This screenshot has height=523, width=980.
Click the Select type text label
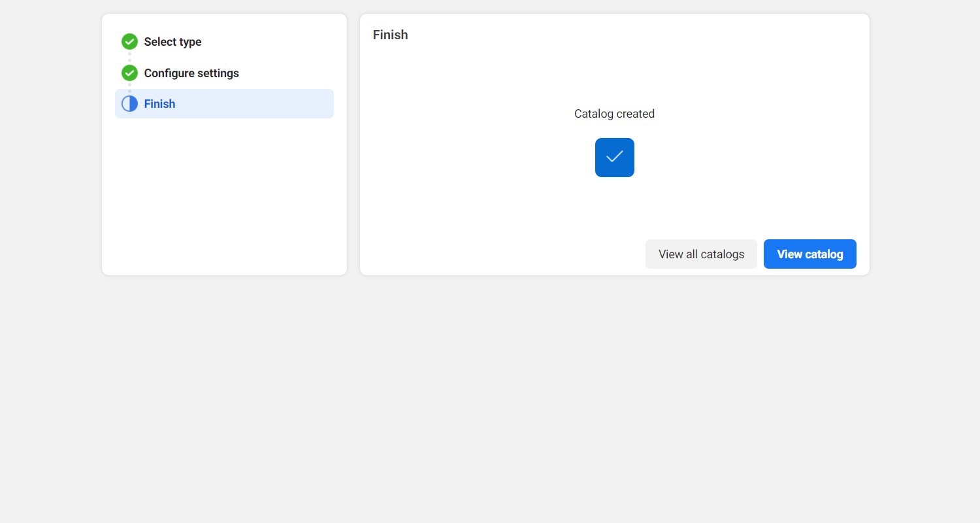coord(172,41)
